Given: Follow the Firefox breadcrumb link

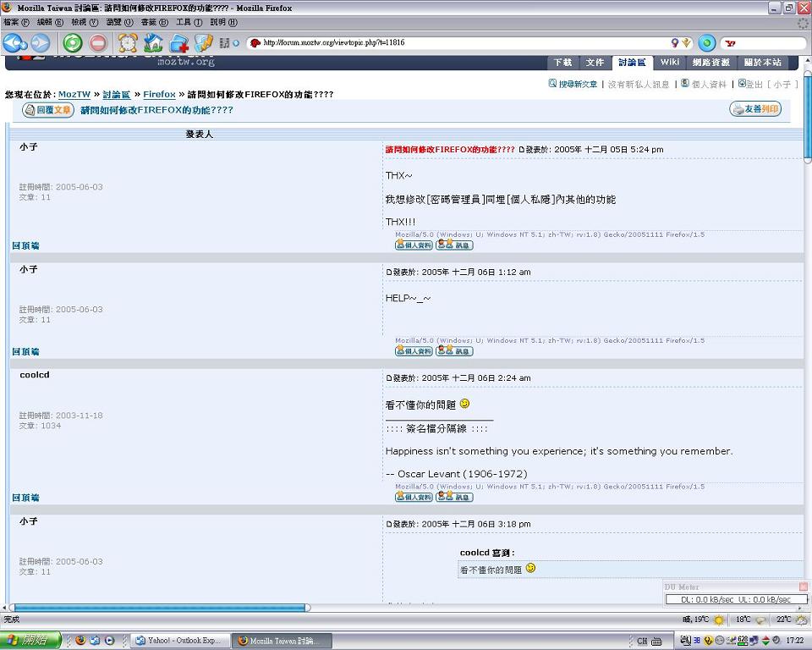Looking at the screenshot, I should point(159,95).
